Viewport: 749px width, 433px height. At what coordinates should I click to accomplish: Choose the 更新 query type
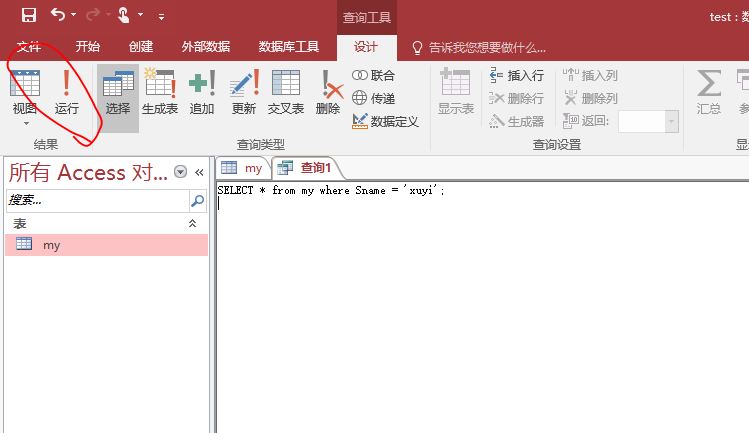click(x=244, y=92)
